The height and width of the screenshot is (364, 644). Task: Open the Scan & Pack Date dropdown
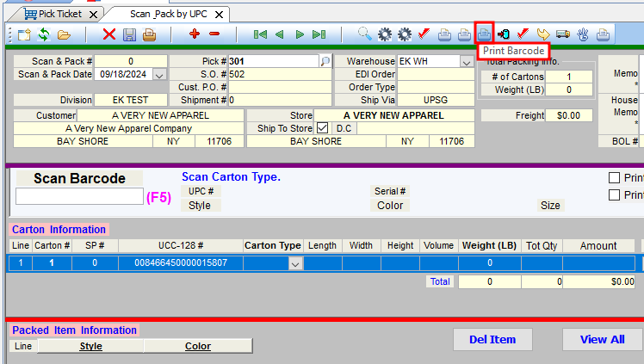(159, 75)
